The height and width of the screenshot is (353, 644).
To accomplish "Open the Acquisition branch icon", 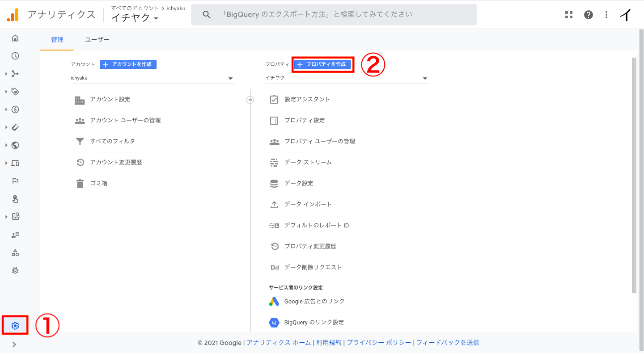I will point(15,74).
